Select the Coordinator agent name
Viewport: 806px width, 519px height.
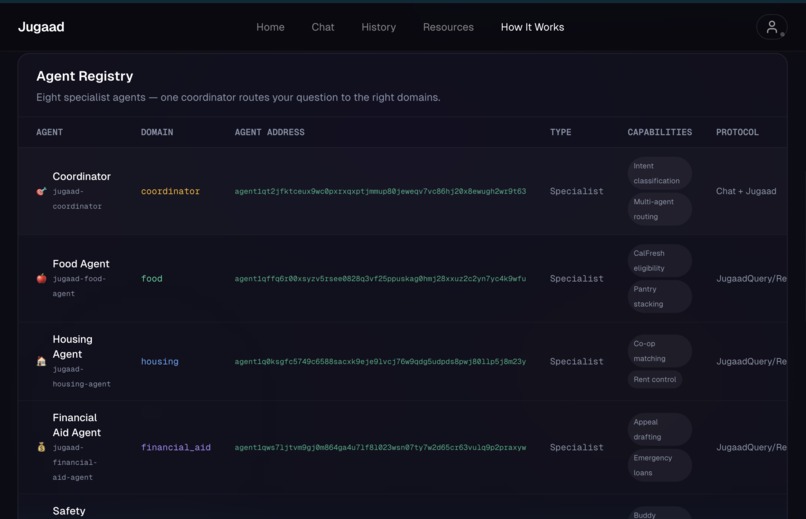point(81,176)
